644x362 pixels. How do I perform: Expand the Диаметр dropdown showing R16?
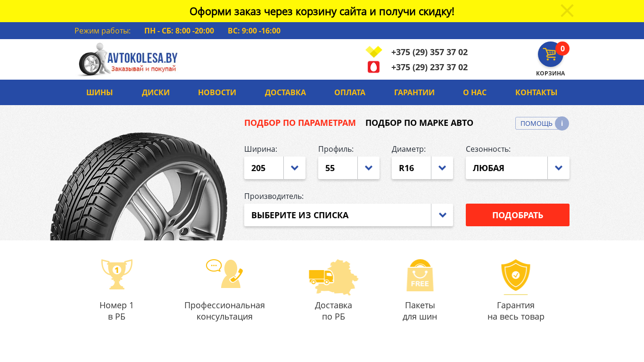[x=422, y=168]
